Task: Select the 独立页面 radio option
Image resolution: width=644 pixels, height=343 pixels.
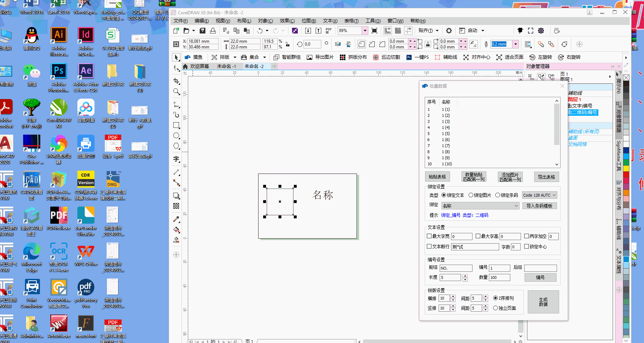Action: click(495, 308)
